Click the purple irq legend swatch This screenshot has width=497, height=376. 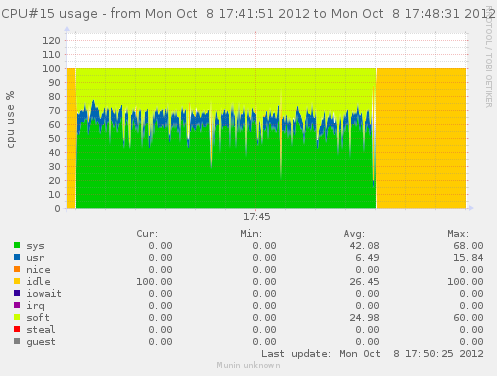tap(17, 305)
